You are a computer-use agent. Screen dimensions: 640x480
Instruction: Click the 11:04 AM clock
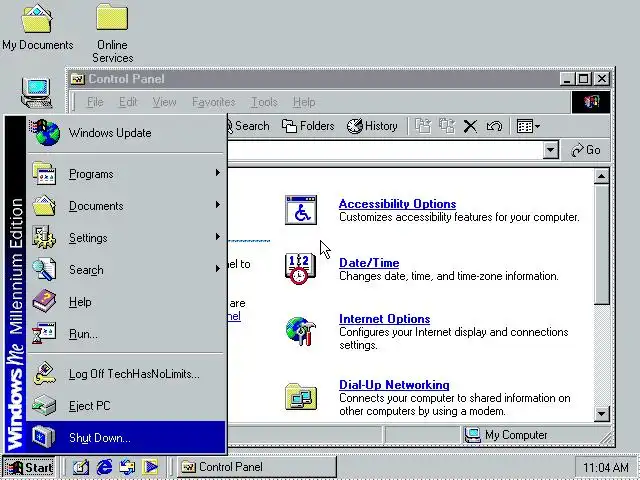coord(606,467)
